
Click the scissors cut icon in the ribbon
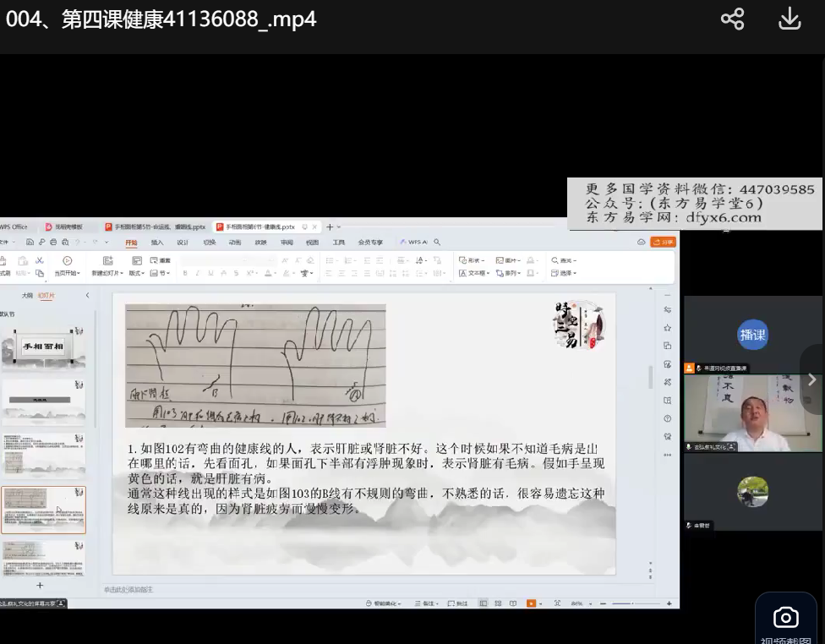(40, 260)
